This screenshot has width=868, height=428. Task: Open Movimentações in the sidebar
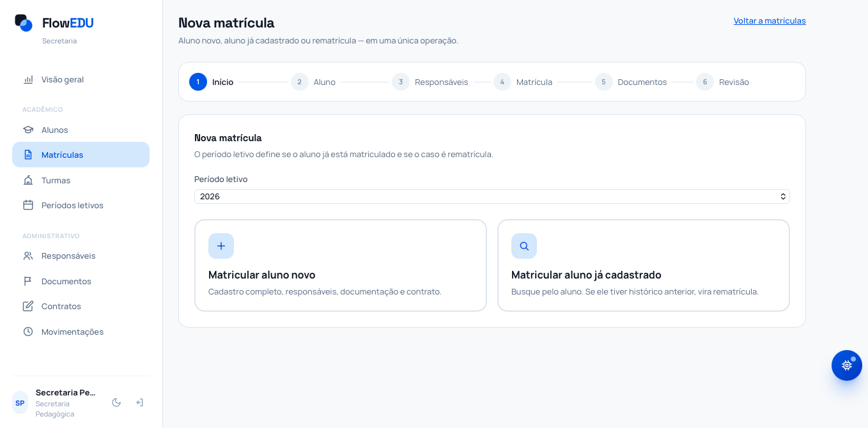[x=81, y=332]
